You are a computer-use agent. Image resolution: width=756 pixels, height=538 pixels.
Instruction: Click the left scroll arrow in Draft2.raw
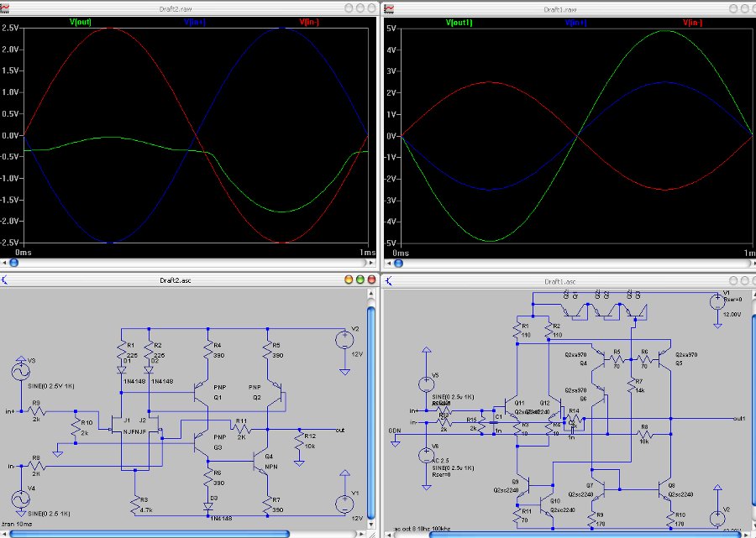click(4, 263)
